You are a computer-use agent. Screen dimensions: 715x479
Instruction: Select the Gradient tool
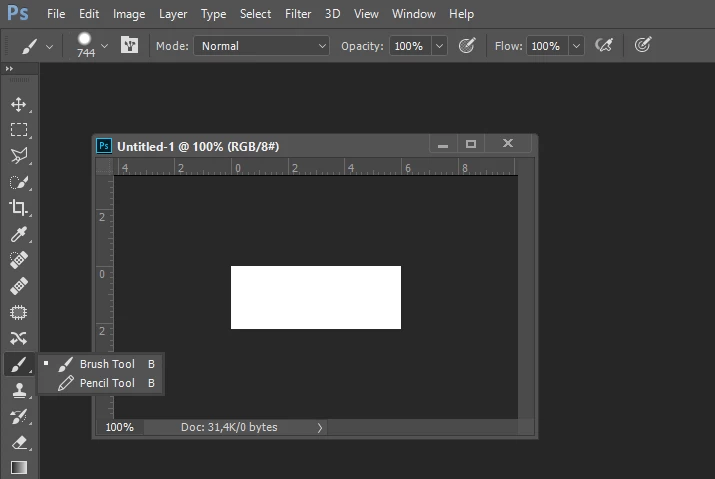(x=19, y=468)
